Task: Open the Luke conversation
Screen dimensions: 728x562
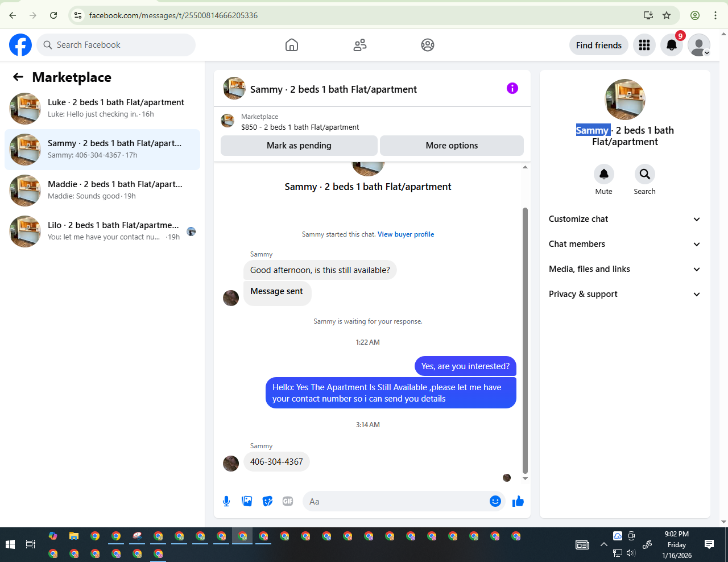Action: pyautogui.click(x=102, y=108)
